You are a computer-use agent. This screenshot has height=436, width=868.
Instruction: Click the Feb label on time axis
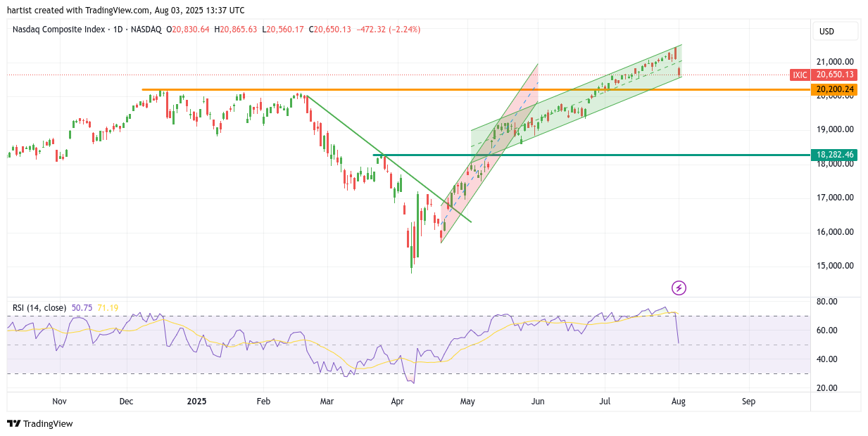(263, 402)
